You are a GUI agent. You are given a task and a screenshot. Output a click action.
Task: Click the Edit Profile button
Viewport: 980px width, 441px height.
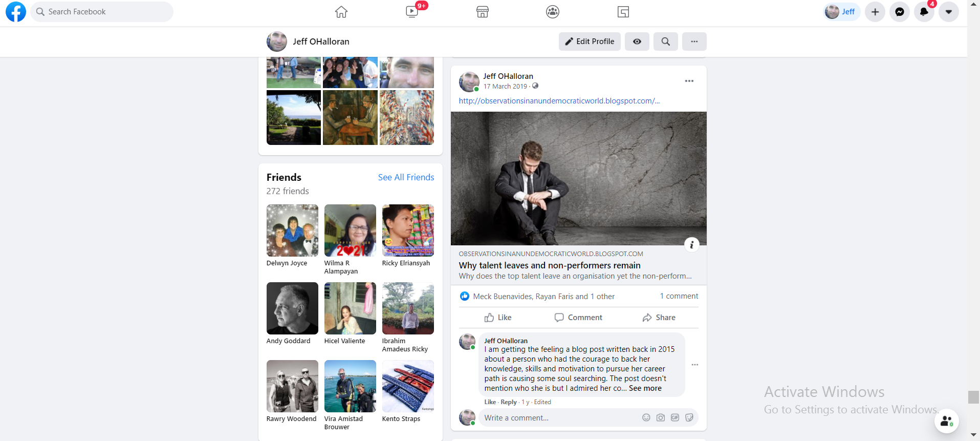[590, 41]
